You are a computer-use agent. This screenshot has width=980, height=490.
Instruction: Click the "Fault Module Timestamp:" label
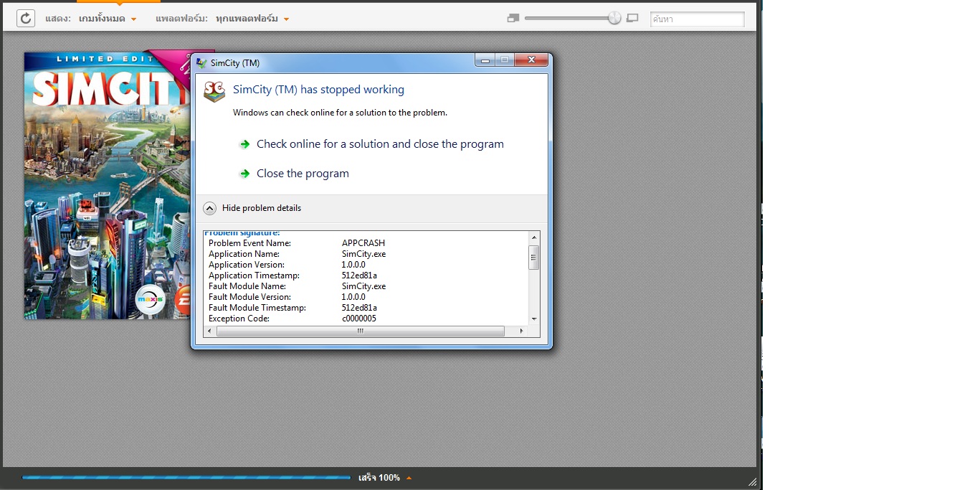[257, 308]
